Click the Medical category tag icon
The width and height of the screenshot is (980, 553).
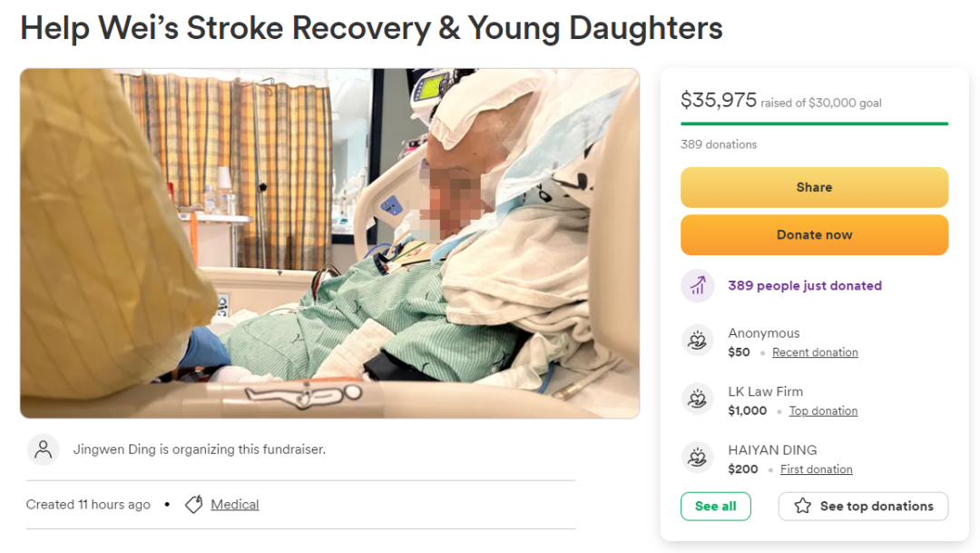pos(194,504)
